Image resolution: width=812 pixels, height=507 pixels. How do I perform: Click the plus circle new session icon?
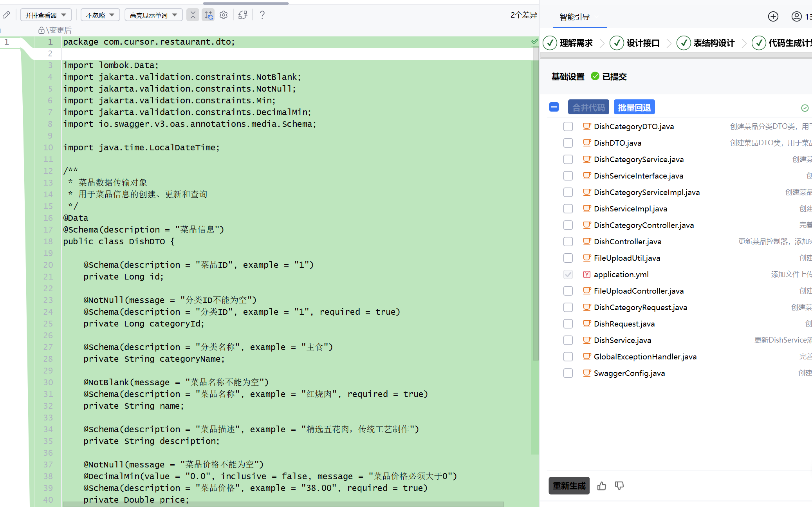click(773, 16)
